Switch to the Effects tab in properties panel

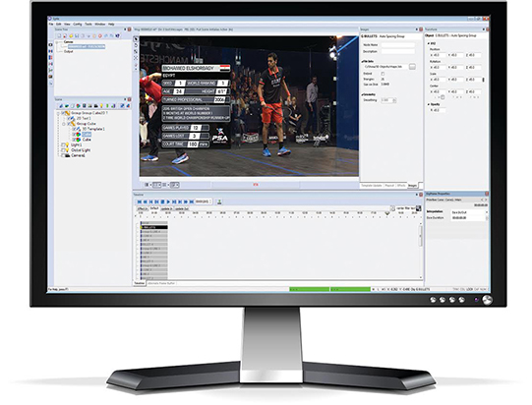[x=401, y=186]
